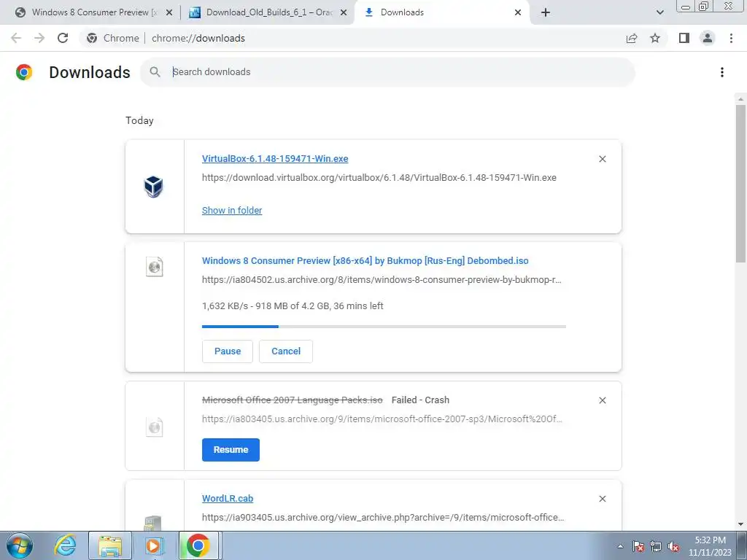Open a new tab with plus button
This screenshot has width=747, height=560.
click(546, 12)
